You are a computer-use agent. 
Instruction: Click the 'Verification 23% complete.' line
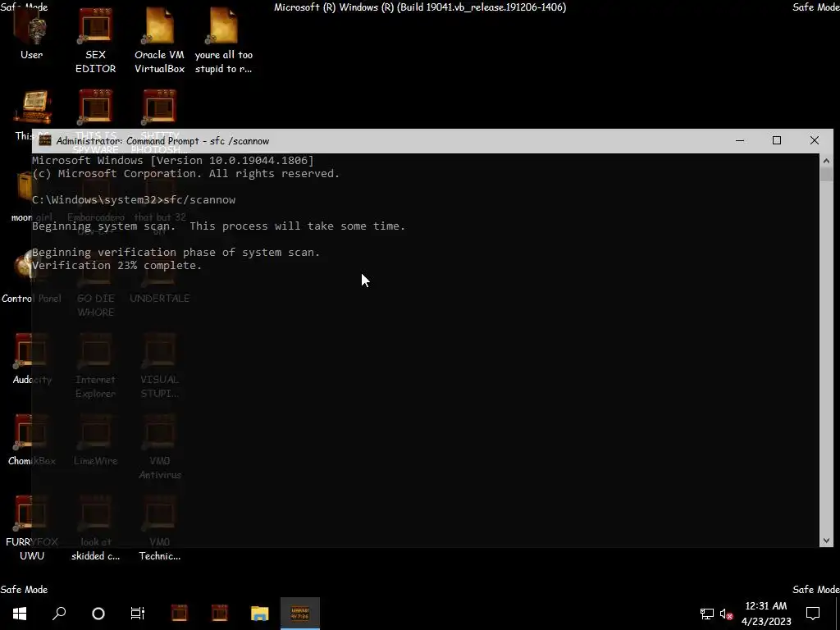click(x=116, y=265)
